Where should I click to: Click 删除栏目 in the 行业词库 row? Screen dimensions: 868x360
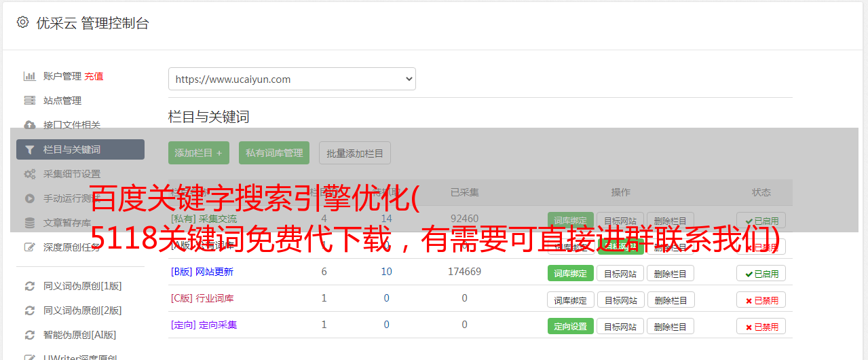(671, 300)
